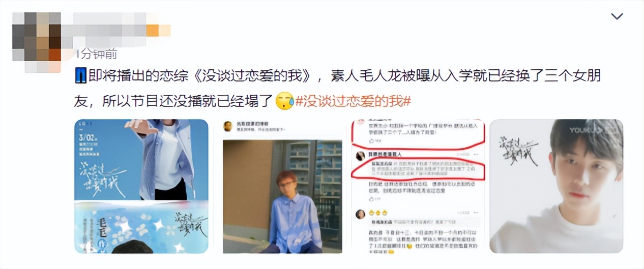
Task: Click the 1分钟前 timestamp
Action: (96, 54)
